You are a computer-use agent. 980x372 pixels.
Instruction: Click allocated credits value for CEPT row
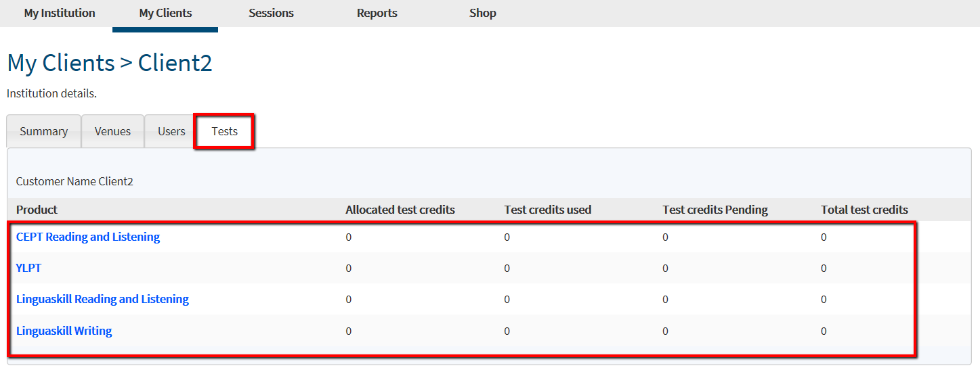[349, 237]
